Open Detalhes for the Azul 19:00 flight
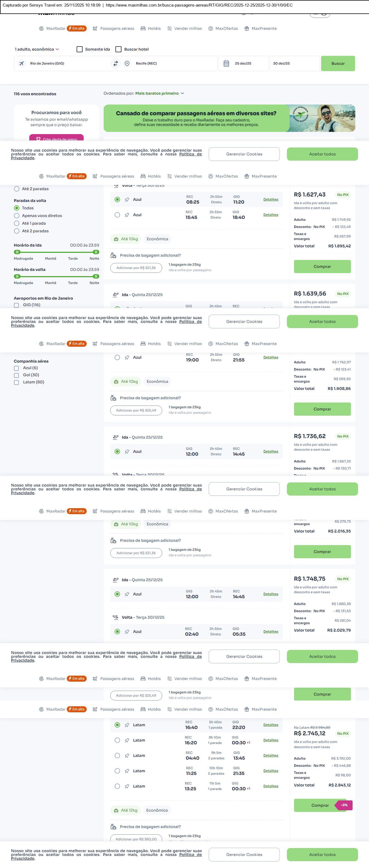Screen dimensions: 369x868 [271, 357]
